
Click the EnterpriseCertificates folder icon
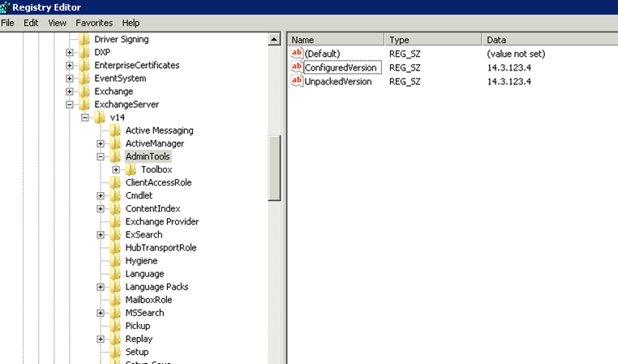84,65
